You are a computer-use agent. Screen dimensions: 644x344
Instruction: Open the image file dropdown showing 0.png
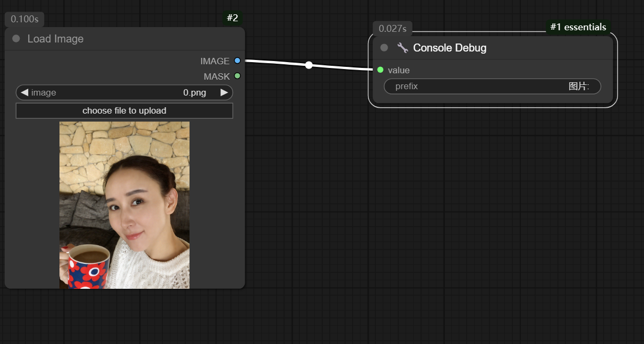point(124,93)
